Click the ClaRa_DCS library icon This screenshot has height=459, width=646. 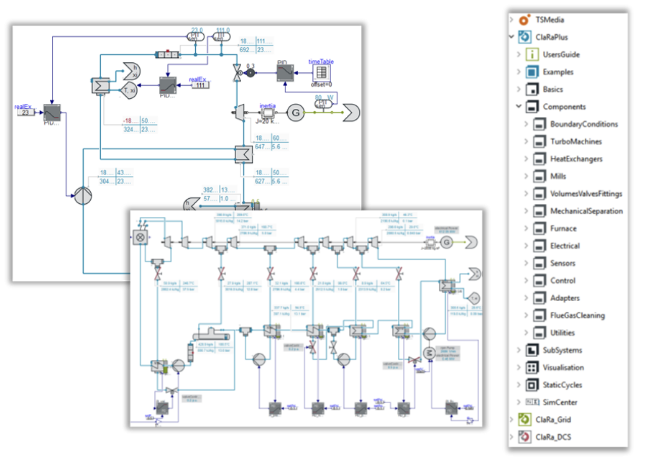coord(524,437)
